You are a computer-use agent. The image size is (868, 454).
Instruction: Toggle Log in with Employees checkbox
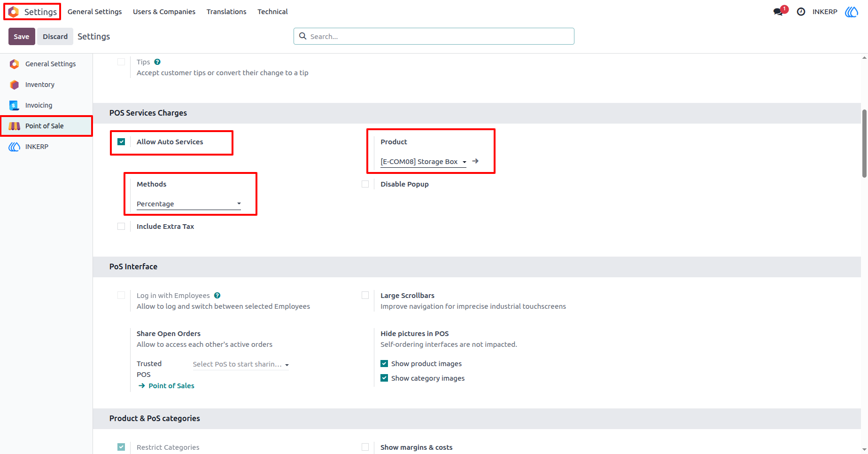121,296
